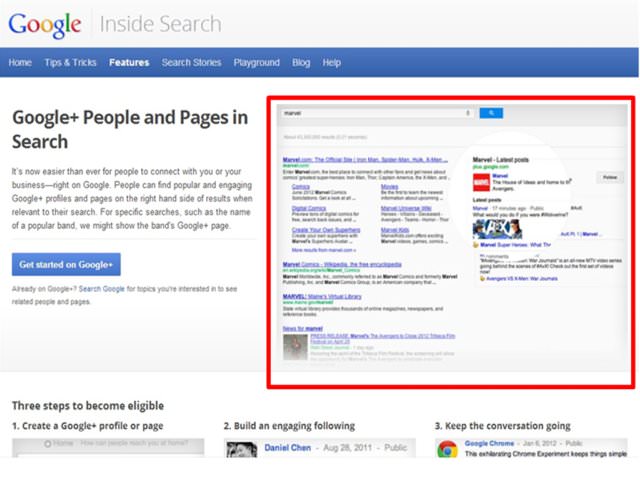Screen dimensions: 640x481
Task: Click step 2 Build an engaging following
Action: pos(289,426)
